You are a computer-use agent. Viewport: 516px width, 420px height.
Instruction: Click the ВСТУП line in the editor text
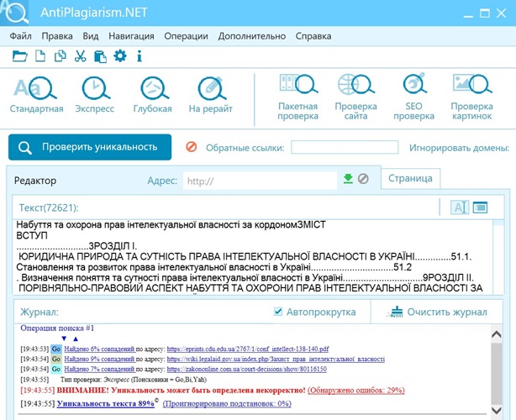pyautogui.click(x=32, y=235)
